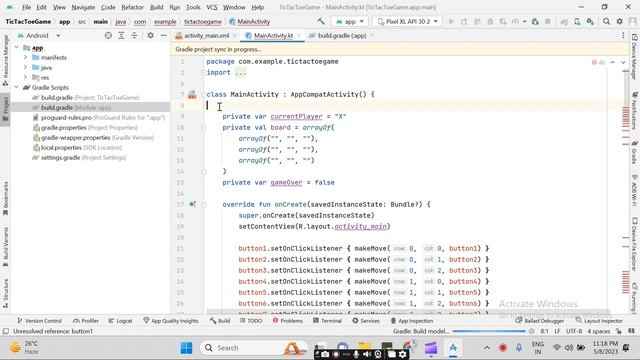Click the Make Project hammer icon

(321, 21)
